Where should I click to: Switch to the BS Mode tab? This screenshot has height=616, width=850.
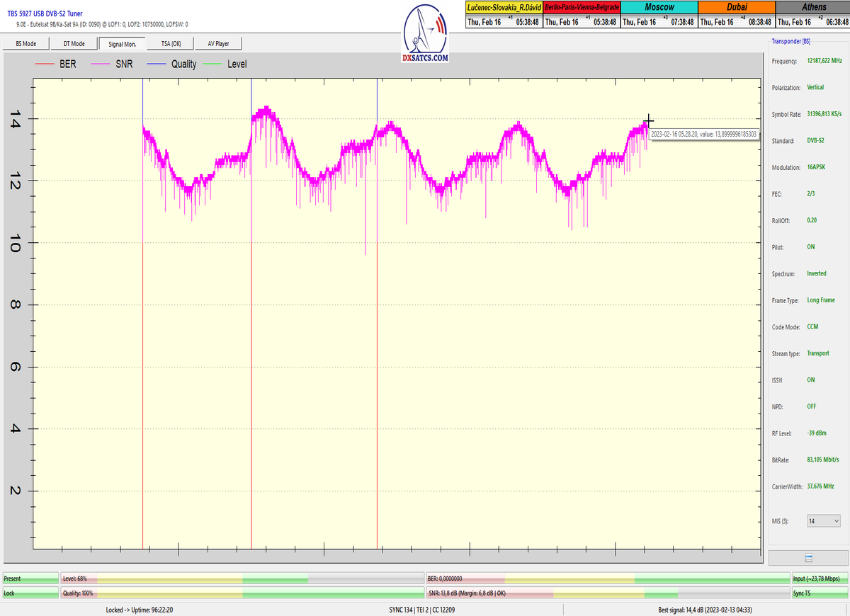pyautogui.click(x=26, y=44)
